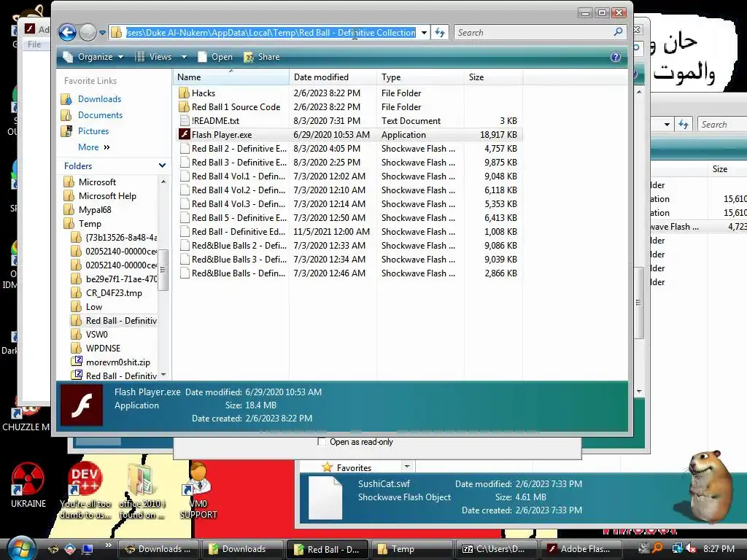The height and width of the screenshot is (560, 747).
Task: Click the disabled Forward arrow button
Action: [x=88, y=32]
